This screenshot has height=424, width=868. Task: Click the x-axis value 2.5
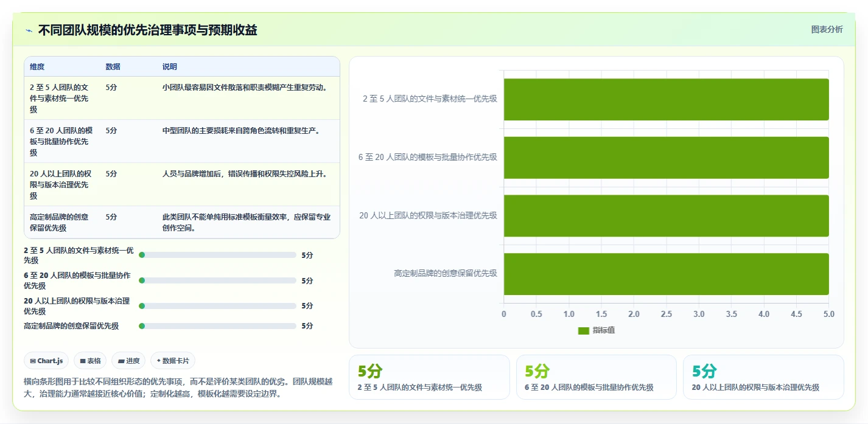tap(666, 315)
